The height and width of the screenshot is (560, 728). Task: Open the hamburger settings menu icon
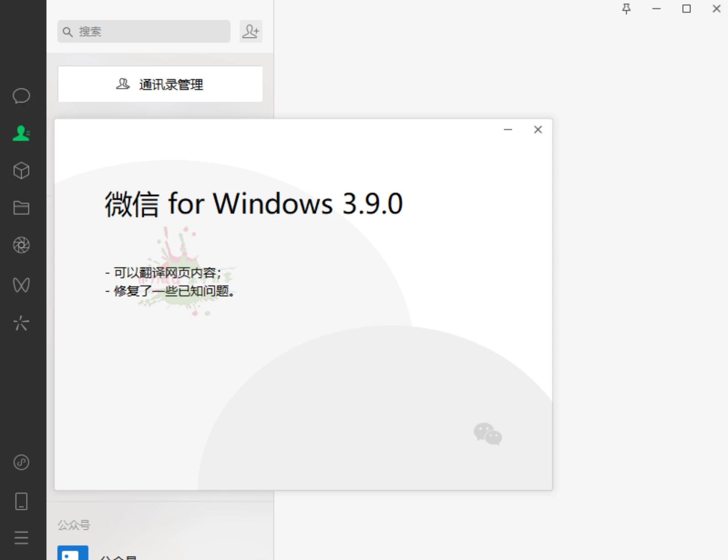[x=21, y=538]
